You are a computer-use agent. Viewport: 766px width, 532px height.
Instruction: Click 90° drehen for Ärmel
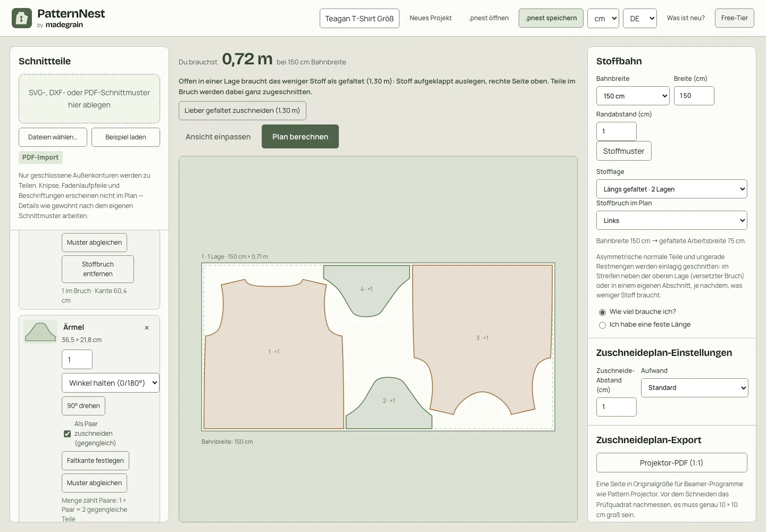tap(84, 406)
